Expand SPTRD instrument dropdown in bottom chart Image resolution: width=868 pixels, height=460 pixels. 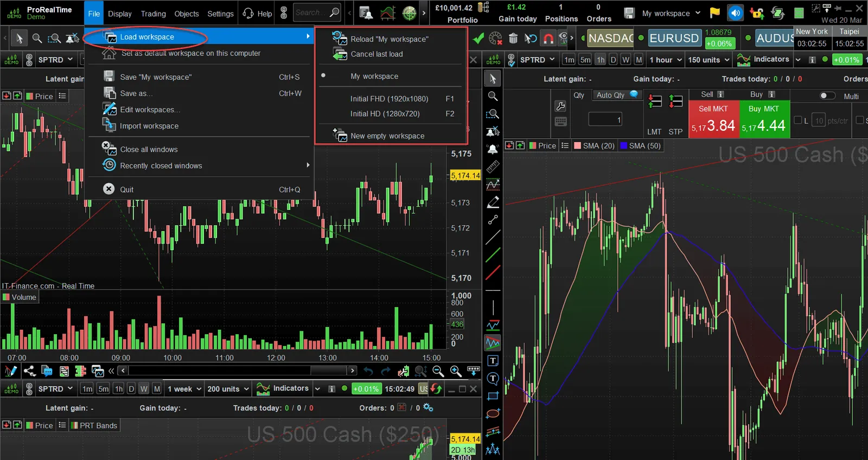pos(55,389)
